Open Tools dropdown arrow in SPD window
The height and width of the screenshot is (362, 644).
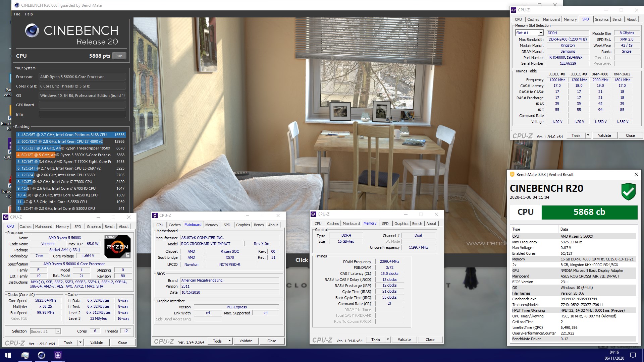click(588, 135)
